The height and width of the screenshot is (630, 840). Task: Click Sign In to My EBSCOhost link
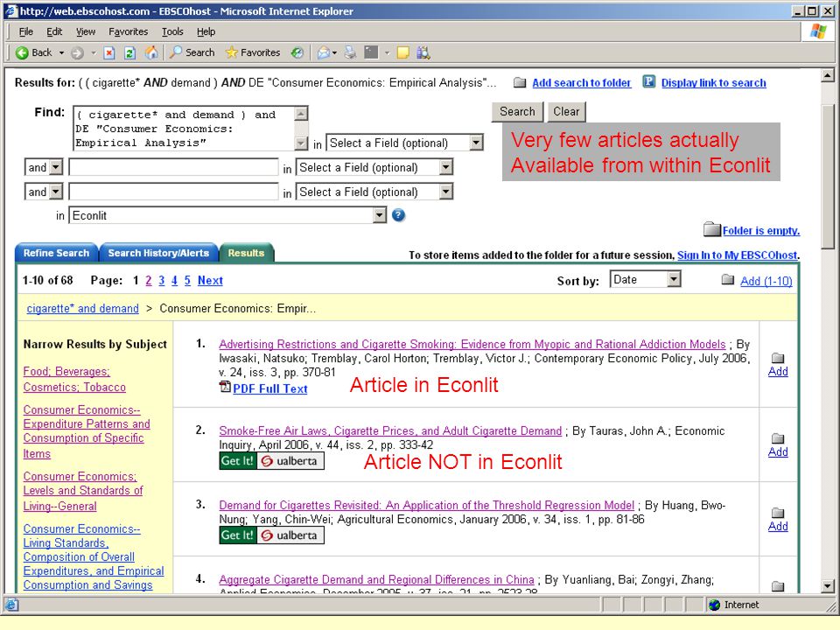click(737, 255)
